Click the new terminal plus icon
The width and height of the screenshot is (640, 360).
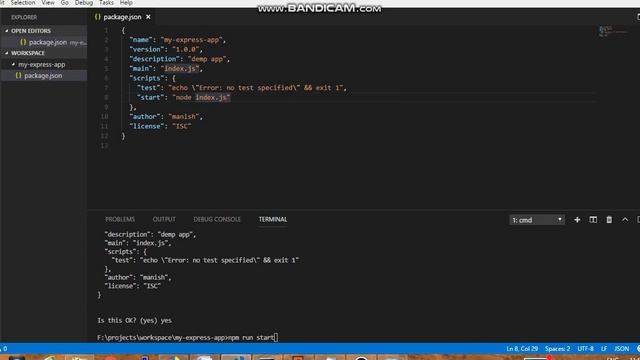577,220
